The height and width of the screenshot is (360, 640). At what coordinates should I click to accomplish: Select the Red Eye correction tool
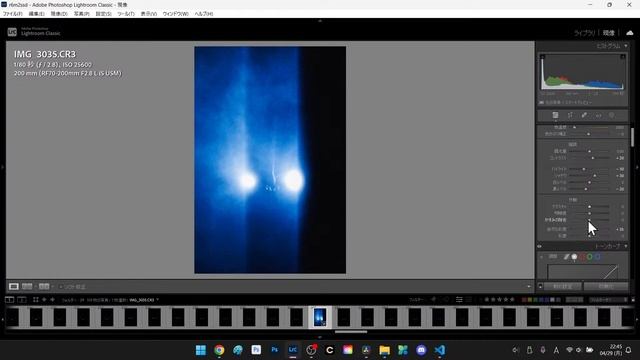[x=598, y=116]
